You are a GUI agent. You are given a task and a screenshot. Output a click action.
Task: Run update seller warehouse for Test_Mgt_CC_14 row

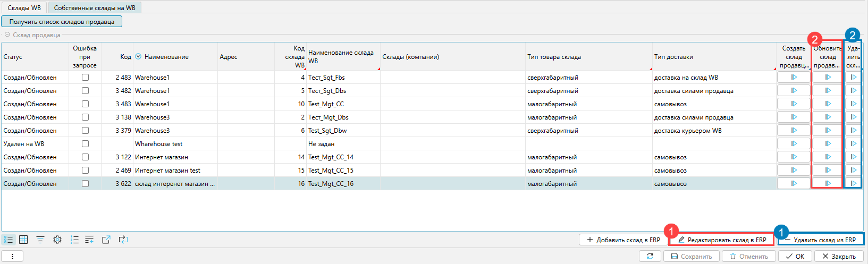click(x=828, y=157)
